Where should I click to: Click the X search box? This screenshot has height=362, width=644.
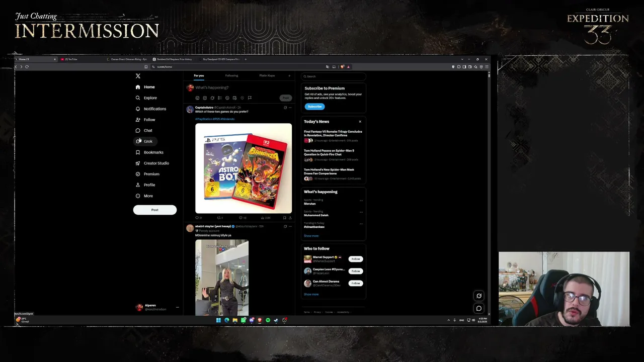coord(334,76)
